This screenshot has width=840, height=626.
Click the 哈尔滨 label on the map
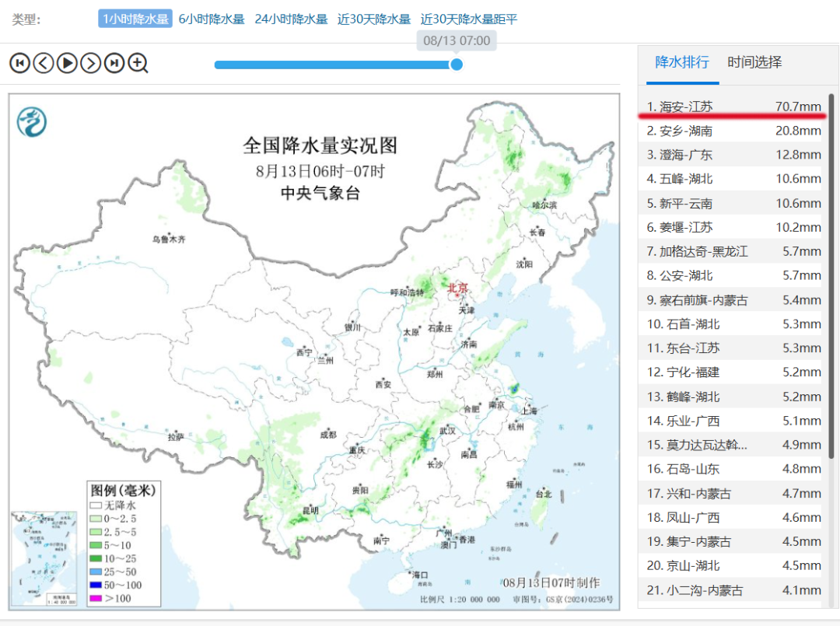[544, 205]
